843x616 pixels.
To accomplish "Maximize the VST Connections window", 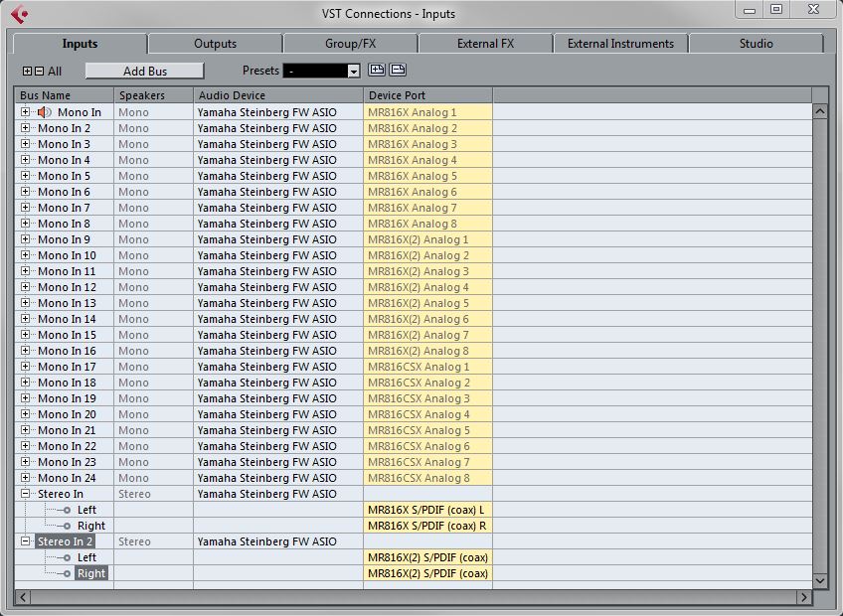I will tap(776, 10).
